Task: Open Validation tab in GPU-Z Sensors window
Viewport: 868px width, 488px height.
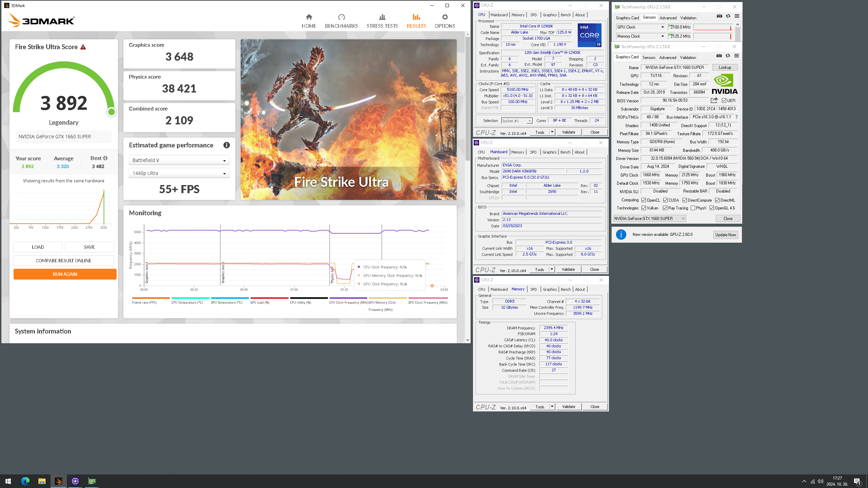Action: point(688,18)
